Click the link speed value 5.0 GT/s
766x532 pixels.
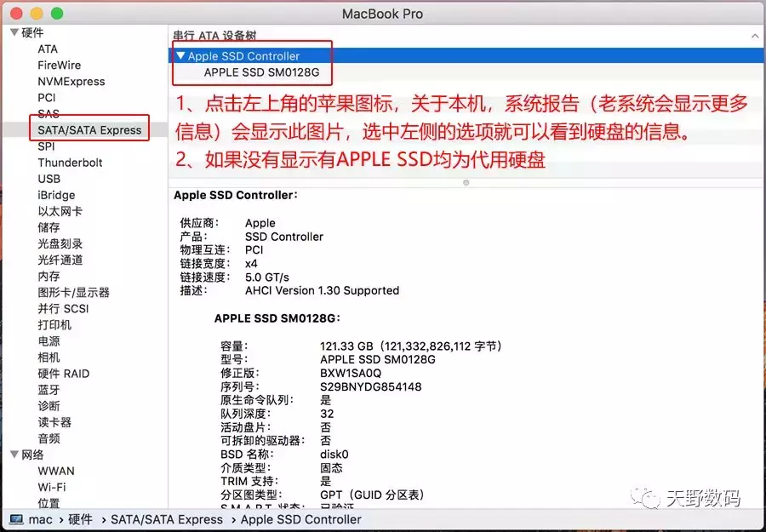point(266,277)
